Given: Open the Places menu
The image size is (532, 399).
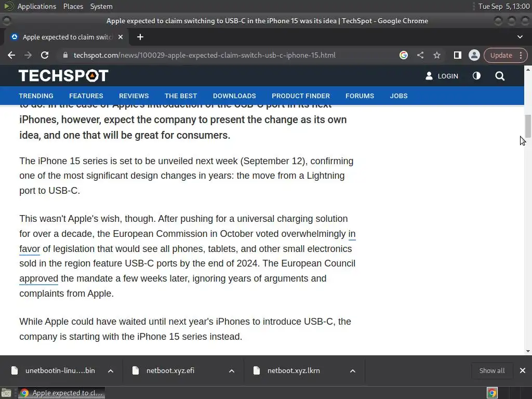Looking at the screenshot, I should 73,6.
